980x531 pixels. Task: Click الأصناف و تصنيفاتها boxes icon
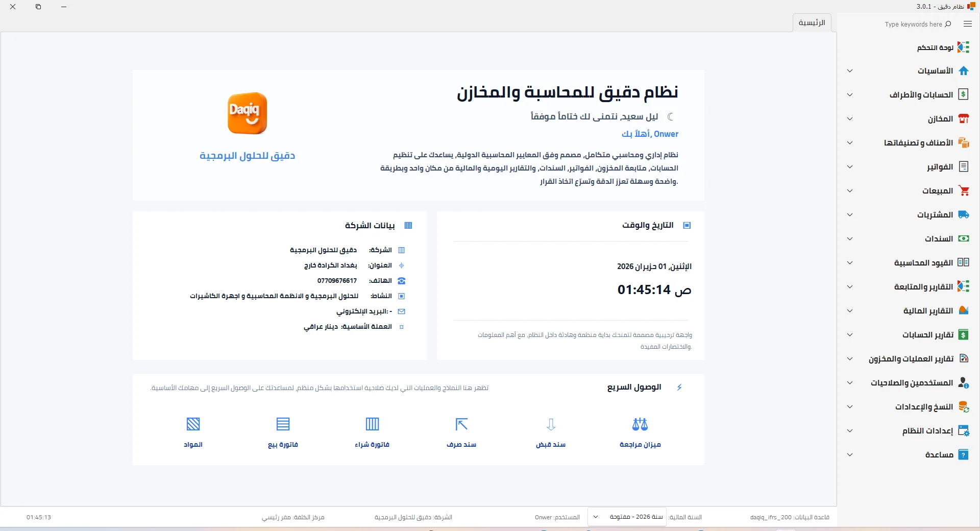pyautogui.click(x=963, y=142)
